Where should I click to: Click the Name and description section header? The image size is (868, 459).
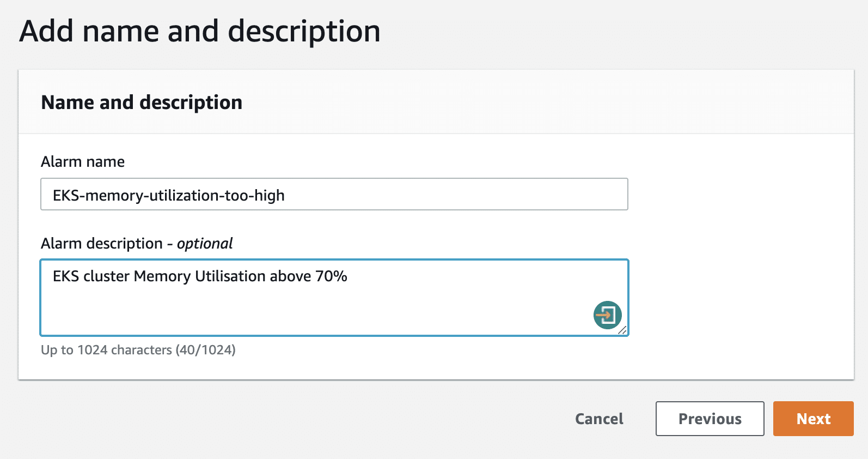[142, 102]
